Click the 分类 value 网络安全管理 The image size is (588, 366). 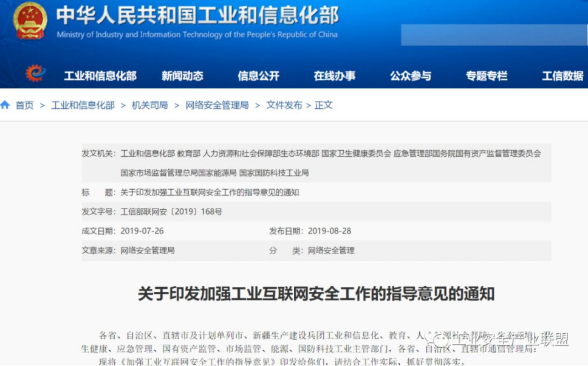(x=331, y=250)
